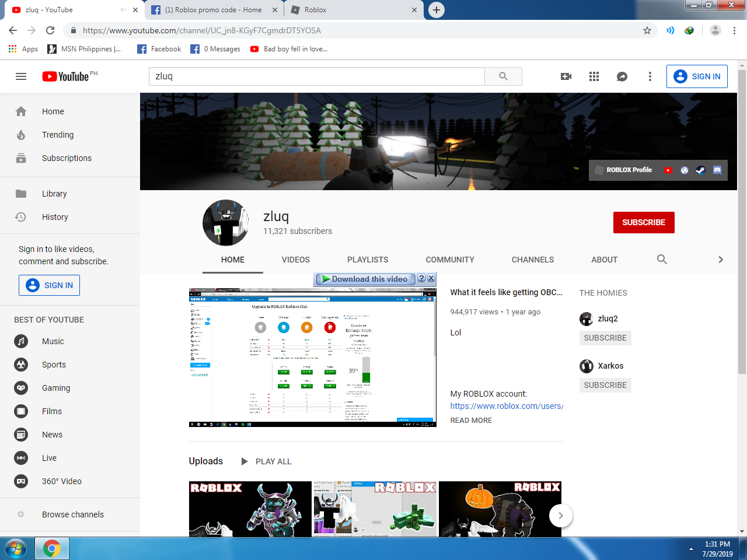Switch to the Roblox browser tab
747x560 pixels.
(354, 10)
